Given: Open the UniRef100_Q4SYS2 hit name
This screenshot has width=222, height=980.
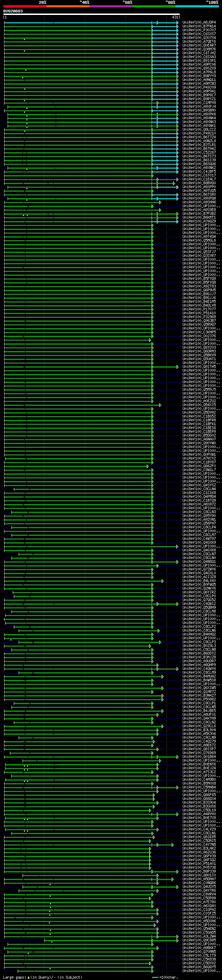Looking at the screenshot, I should pyautogui.click(x=199, y=485).
